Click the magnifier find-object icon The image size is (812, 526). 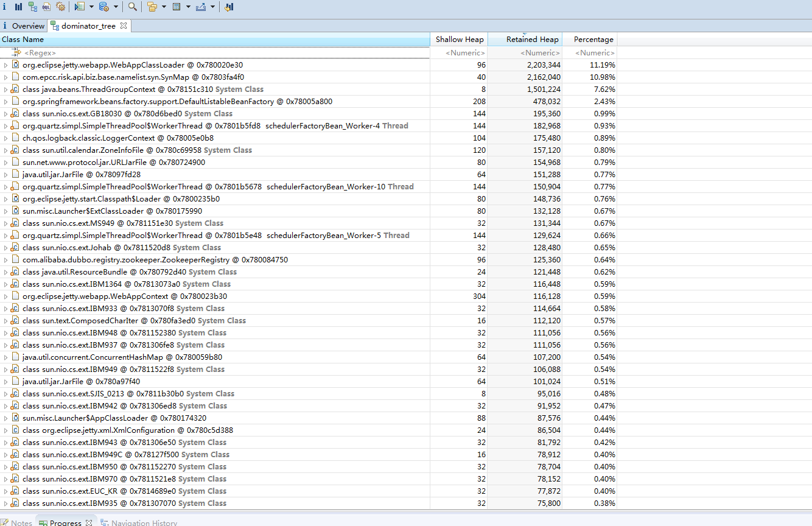coord(132,7)
